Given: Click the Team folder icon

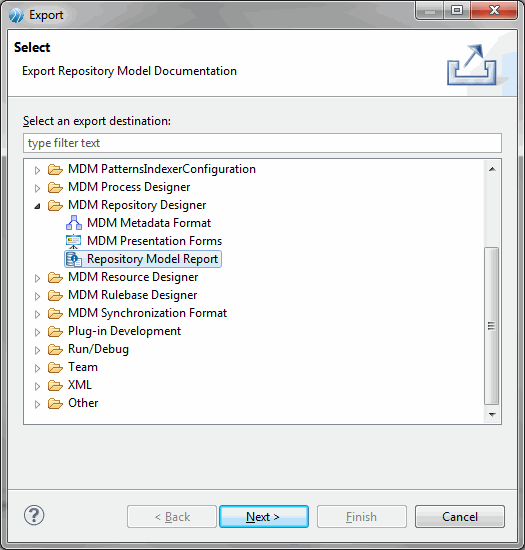Looking at the screenshot, I should point(55,367).
